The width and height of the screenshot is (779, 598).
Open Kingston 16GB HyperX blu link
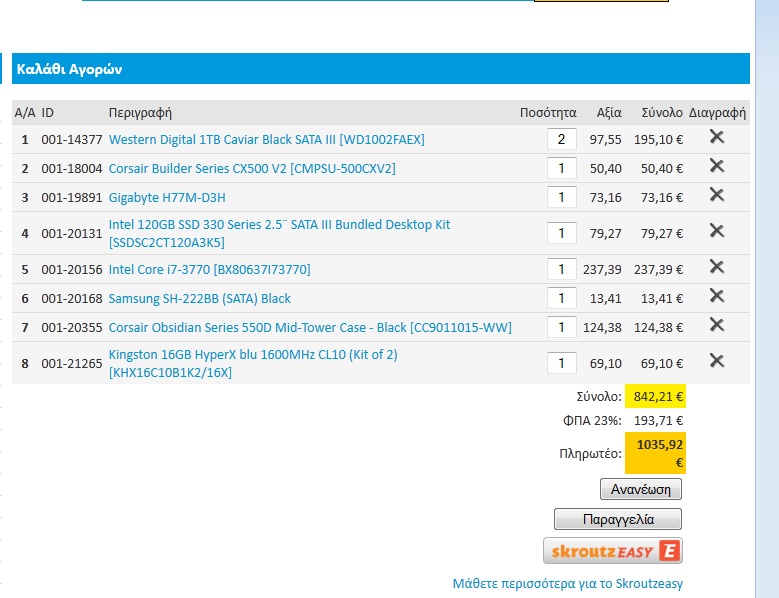pos(253,364)
